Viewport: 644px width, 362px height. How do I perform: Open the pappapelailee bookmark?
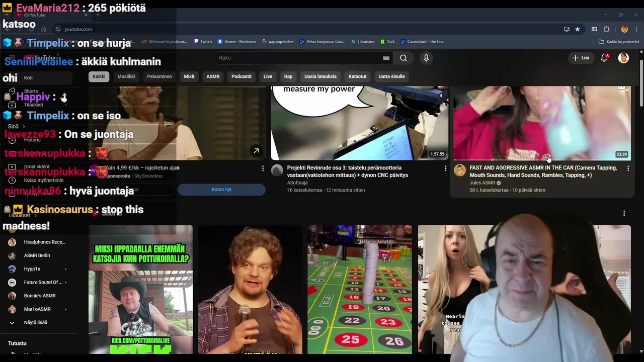pyautogui.click(x=278, y=42)
